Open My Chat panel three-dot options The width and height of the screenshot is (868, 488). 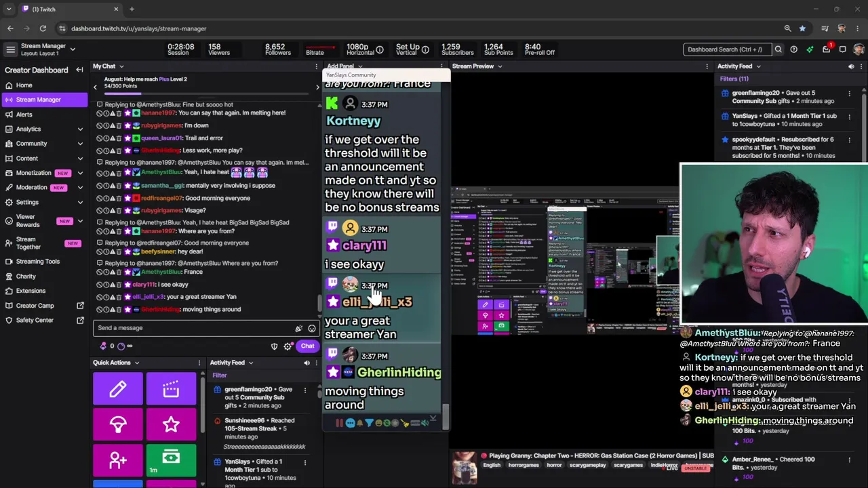point(316,66)
